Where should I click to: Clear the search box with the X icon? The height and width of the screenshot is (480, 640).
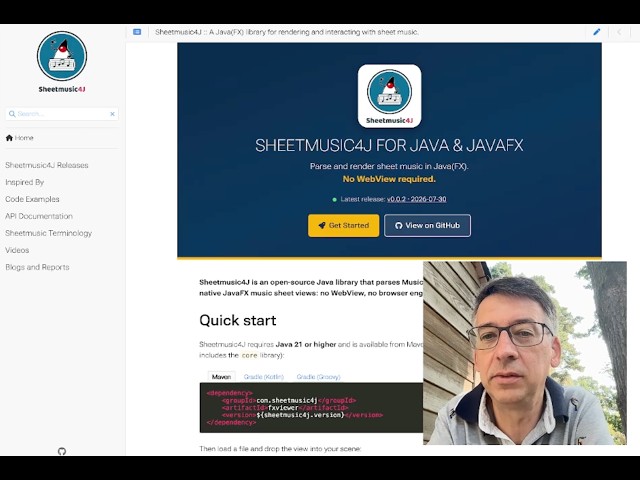(112, 114)
